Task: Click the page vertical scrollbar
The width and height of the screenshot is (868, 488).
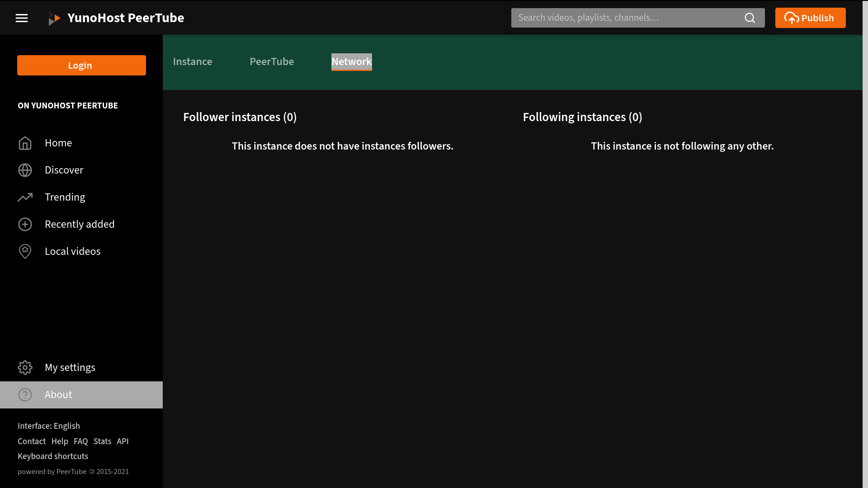Action: [x=865, y=244]
